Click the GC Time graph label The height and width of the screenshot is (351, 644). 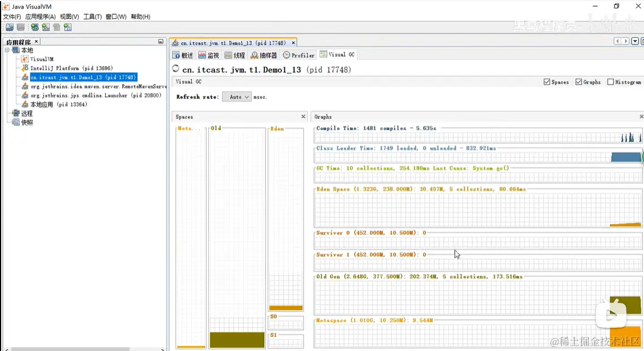[413, 168]
